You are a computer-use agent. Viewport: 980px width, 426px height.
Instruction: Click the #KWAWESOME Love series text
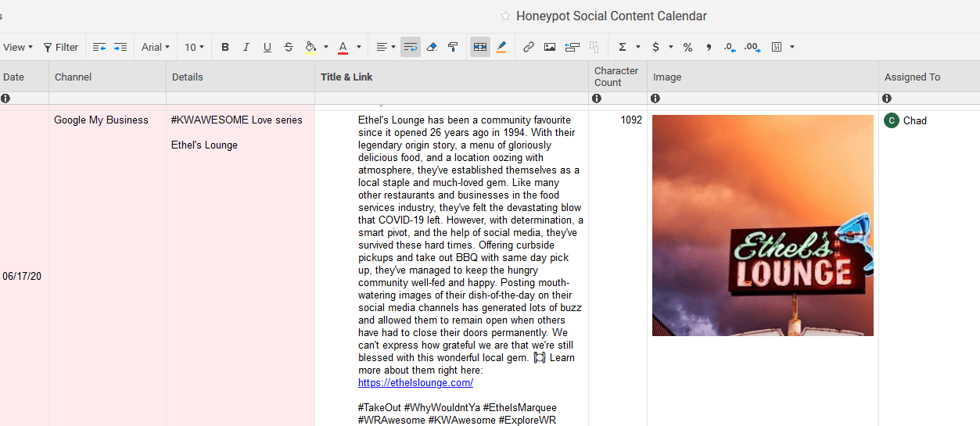tap(236, 120)
